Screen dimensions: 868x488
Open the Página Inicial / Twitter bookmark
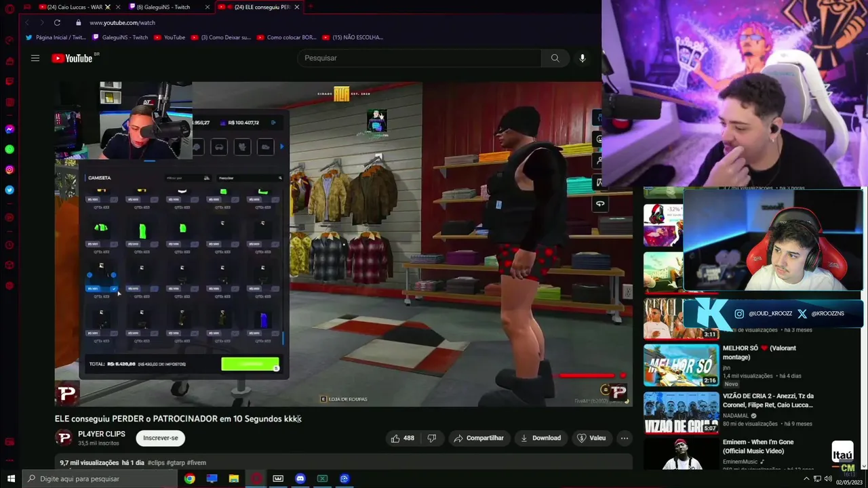[56, 37]
